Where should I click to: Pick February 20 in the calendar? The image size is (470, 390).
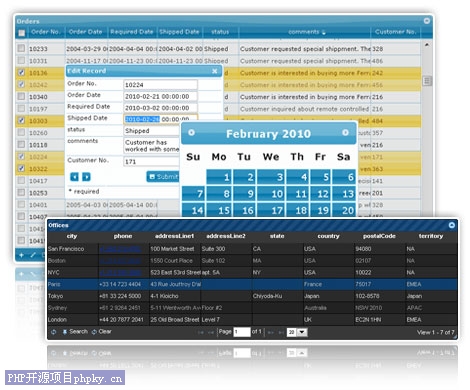click(344, 210)
